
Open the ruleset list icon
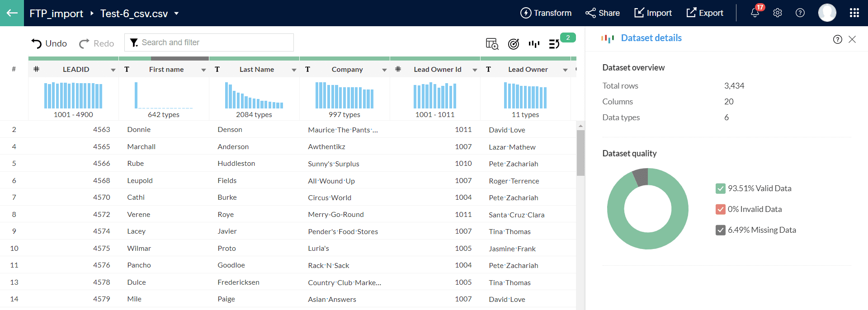click(554, 44)
